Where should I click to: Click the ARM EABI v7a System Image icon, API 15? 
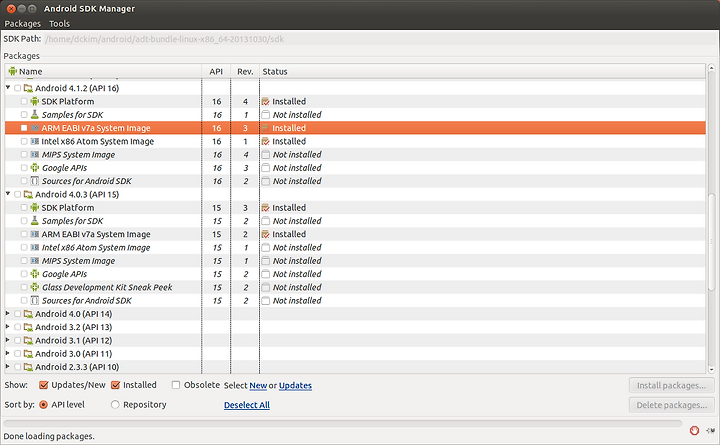click(x=34, y=234)
